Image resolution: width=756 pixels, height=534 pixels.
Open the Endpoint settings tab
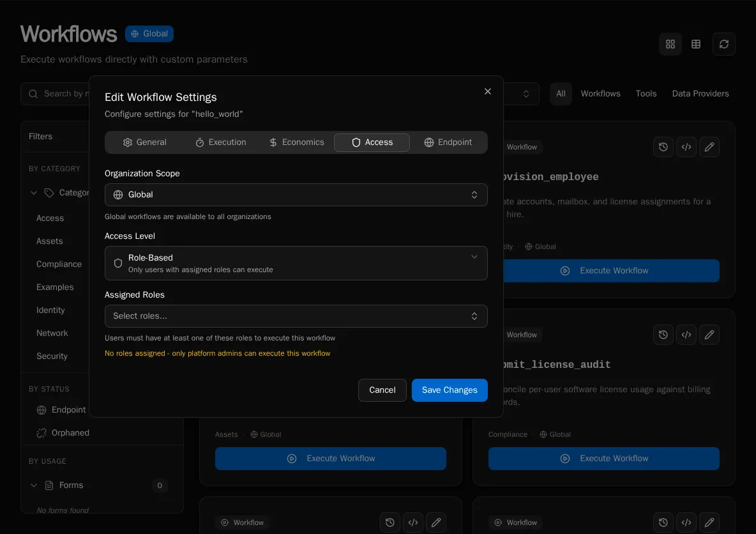click(448, 142)
